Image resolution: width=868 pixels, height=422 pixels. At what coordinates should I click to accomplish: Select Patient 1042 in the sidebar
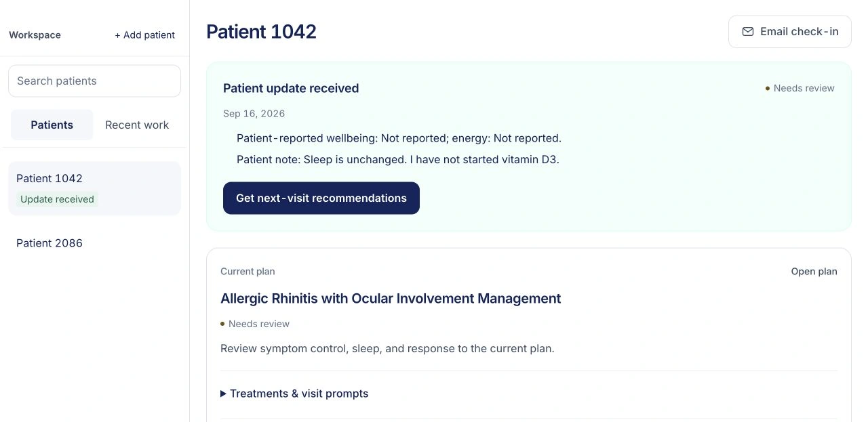94,188
